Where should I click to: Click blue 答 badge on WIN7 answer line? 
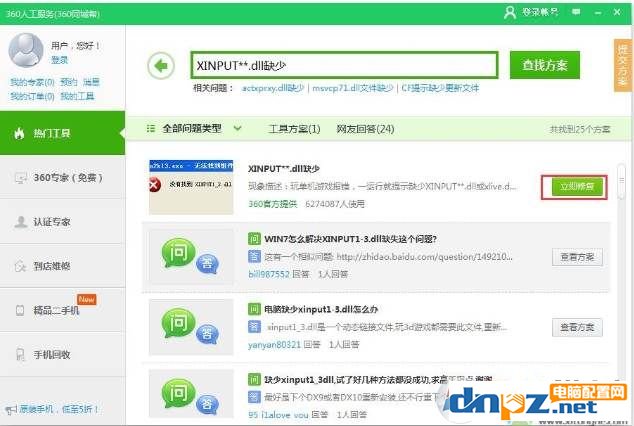click(x=254, y=256)
